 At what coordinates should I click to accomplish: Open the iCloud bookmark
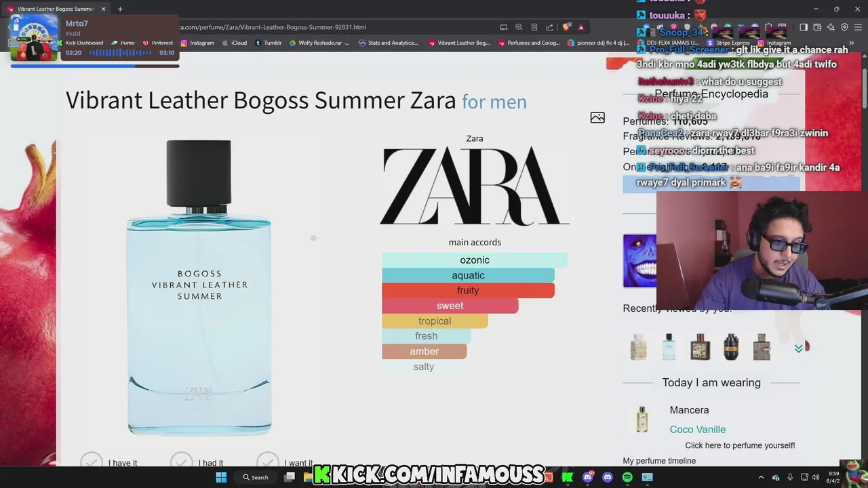[x=235, y=43]
